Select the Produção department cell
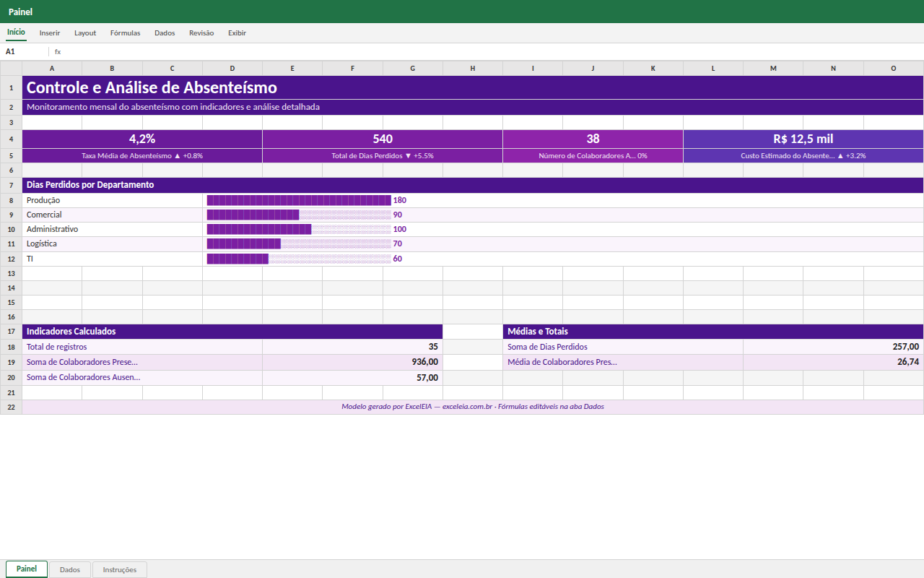 click(x=113, y=201)
